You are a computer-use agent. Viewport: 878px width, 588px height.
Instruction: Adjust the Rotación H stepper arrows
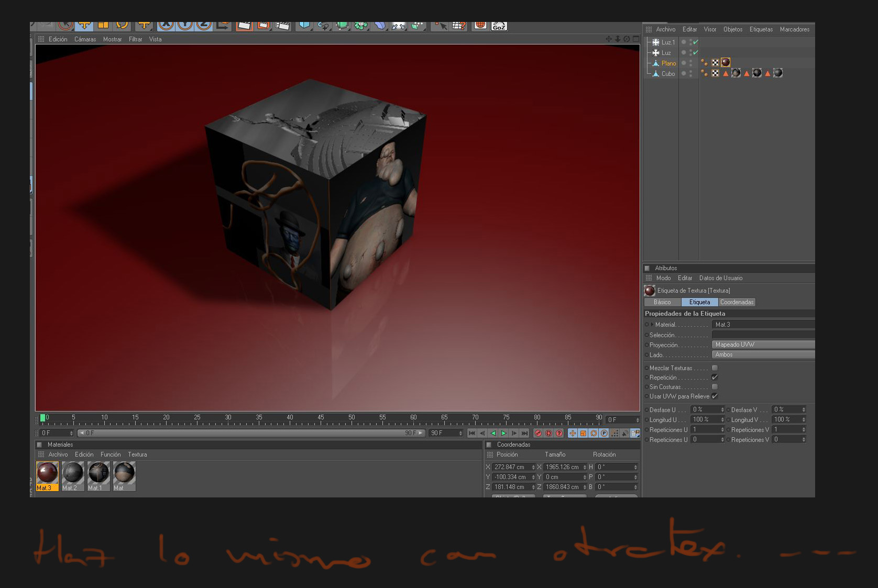point(635,467)
